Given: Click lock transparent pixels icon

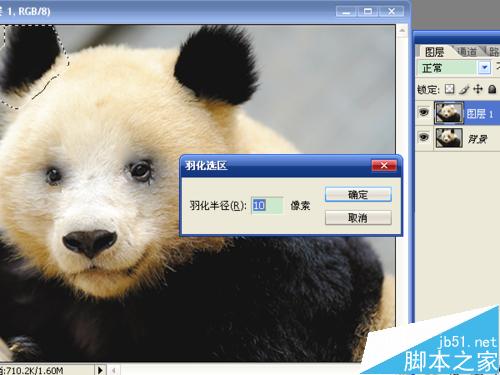Looking at the screenshot, I should (450, 89).
